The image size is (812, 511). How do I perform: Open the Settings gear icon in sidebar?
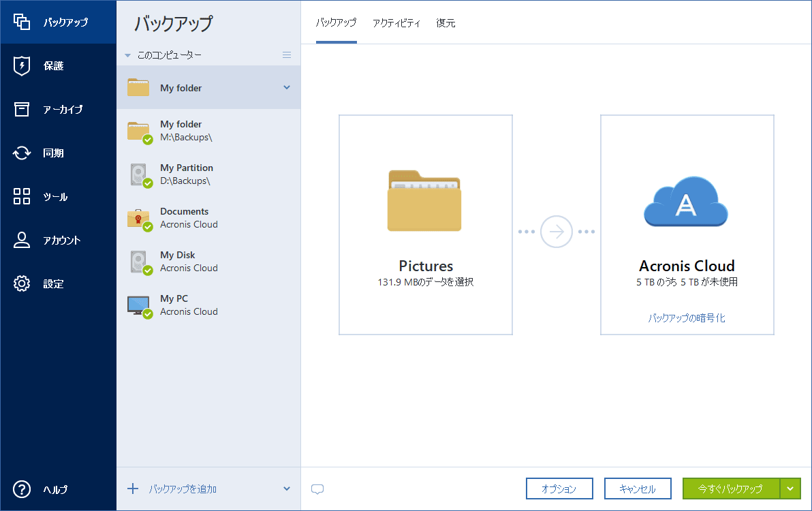22,284
